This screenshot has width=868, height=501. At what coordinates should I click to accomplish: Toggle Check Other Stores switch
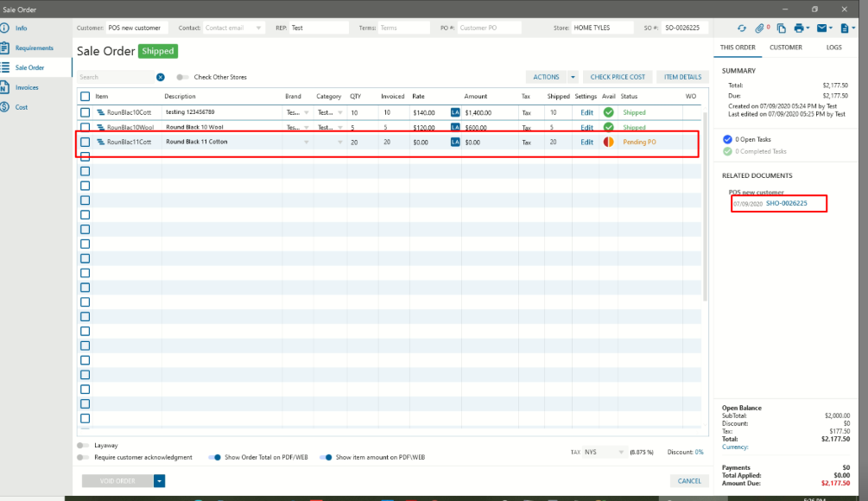182,77
